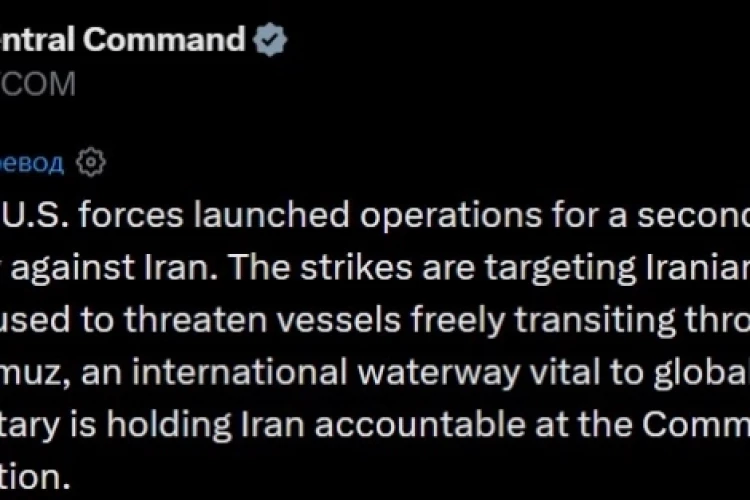Click the word 'operations' in first line
The image size is (750, 500).
451,217
